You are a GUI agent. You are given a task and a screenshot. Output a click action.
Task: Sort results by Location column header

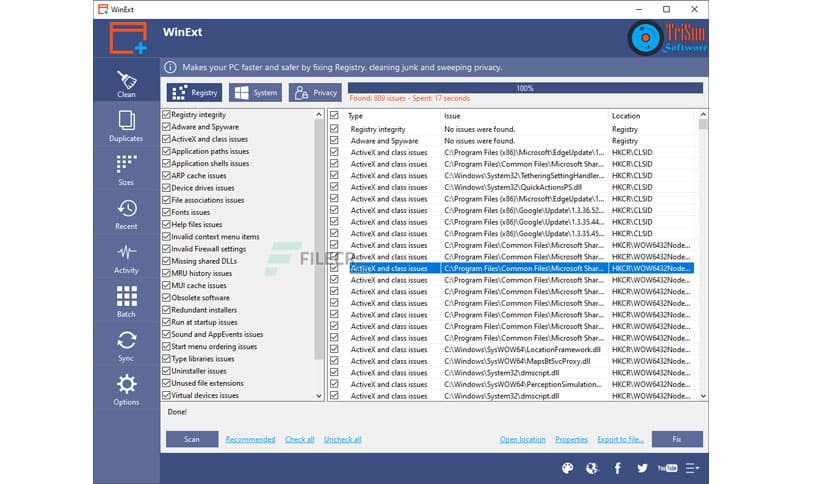click(652, 116)
